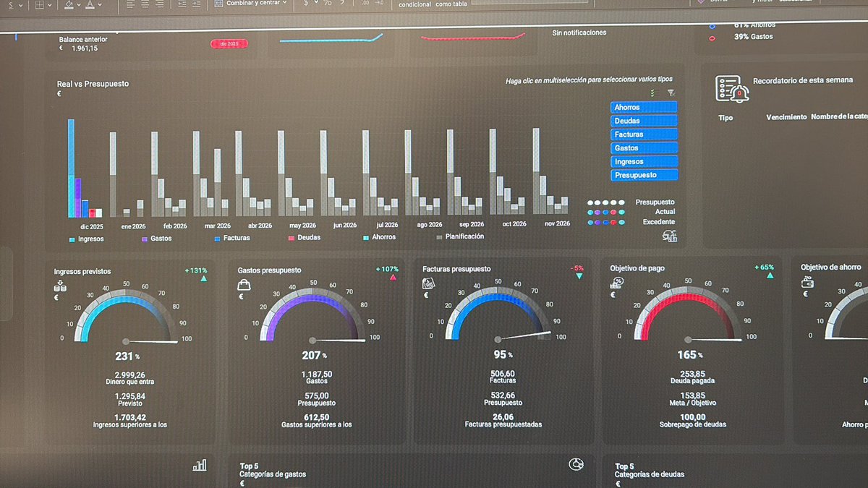Click the blue Facturas presupuesto gauge
Screen dimensions: 868x488
click(498, 312)
